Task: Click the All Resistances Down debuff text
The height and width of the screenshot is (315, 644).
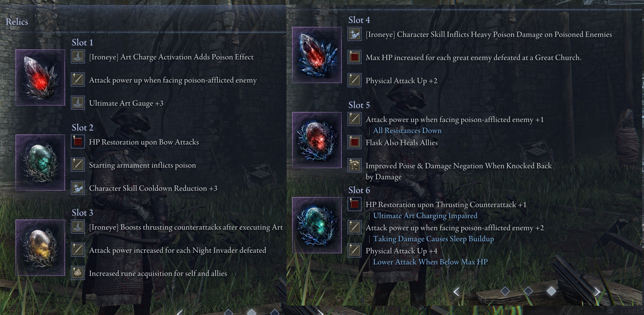Action: [x=407, y=131]
